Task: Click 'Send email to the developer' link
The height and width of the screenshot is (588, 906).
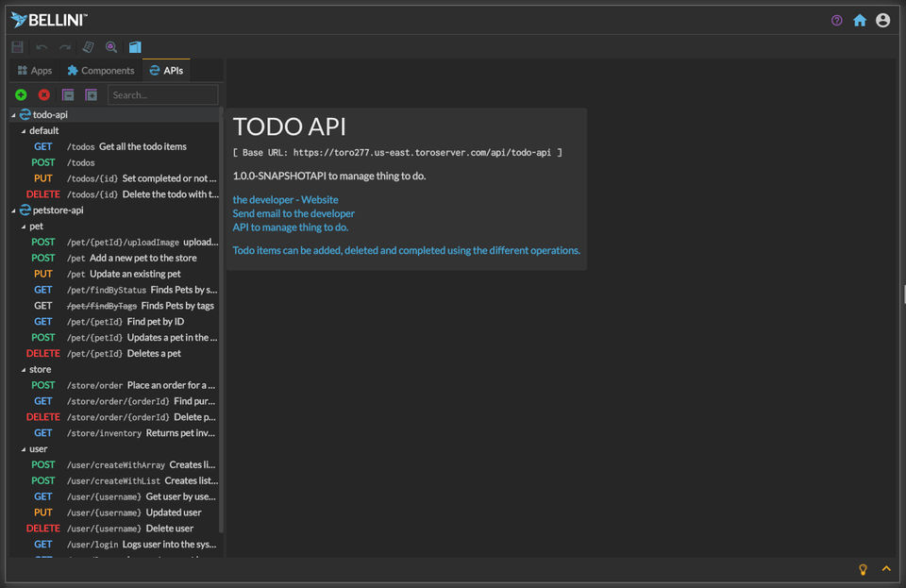Action: [x=294, y=213]
